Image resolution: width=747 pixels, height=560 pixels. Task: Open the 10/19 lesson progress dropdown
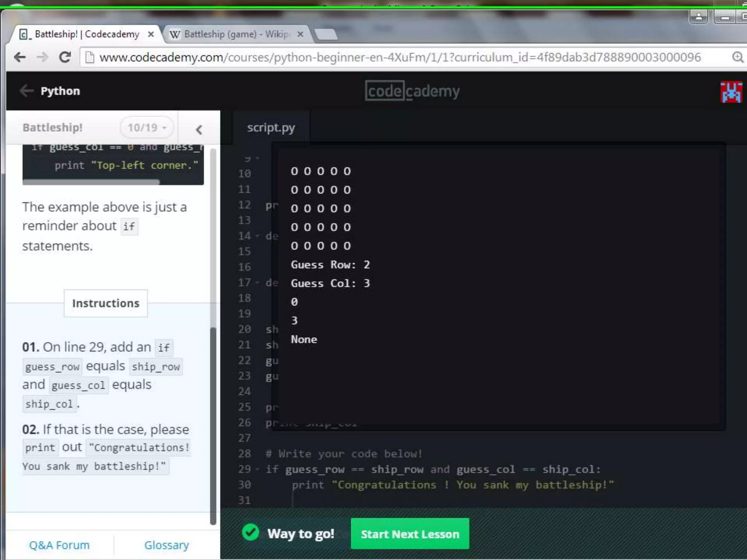click(x=147, y=128)
